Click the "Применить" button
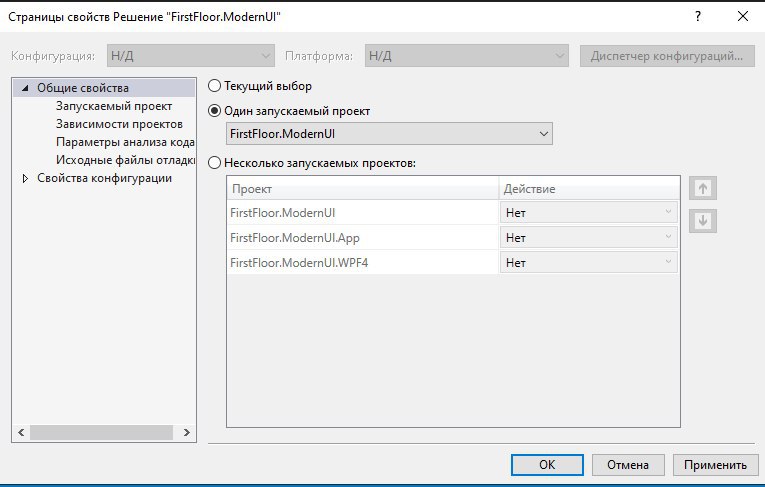 point(715,465)
